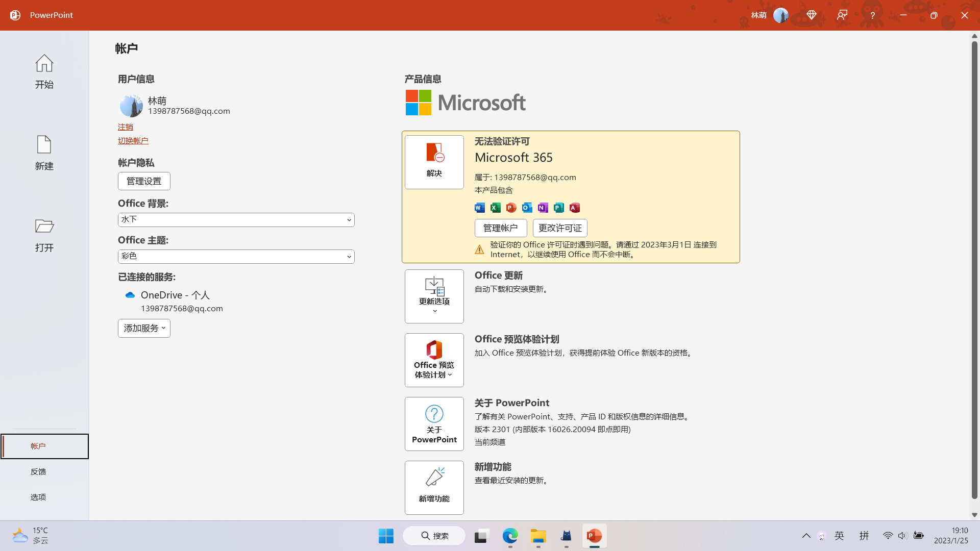This screenshot has width=980, height=551.
Task: Click the license warning triangle icon
Action: (479, 249)
